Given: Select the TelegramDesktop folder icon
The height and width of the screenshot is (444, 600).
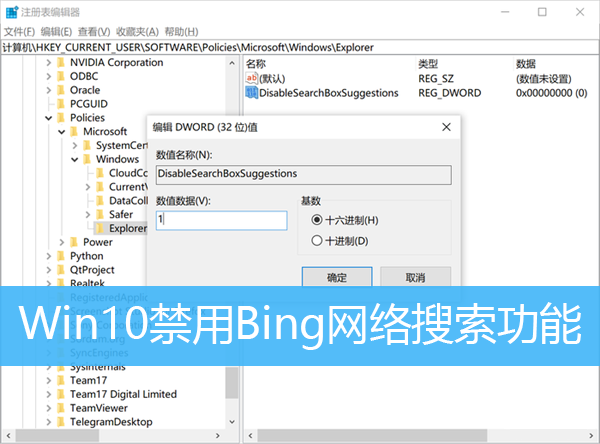Looking at the screenshot, I should click(x=60, y=422).
